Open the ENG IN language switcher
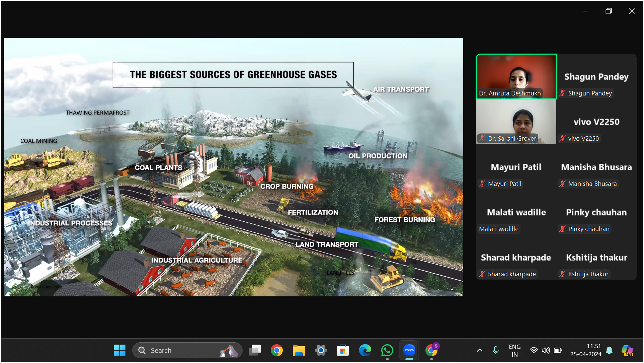The height and width of the screenshot is (363, 644). tap(514, 350)
